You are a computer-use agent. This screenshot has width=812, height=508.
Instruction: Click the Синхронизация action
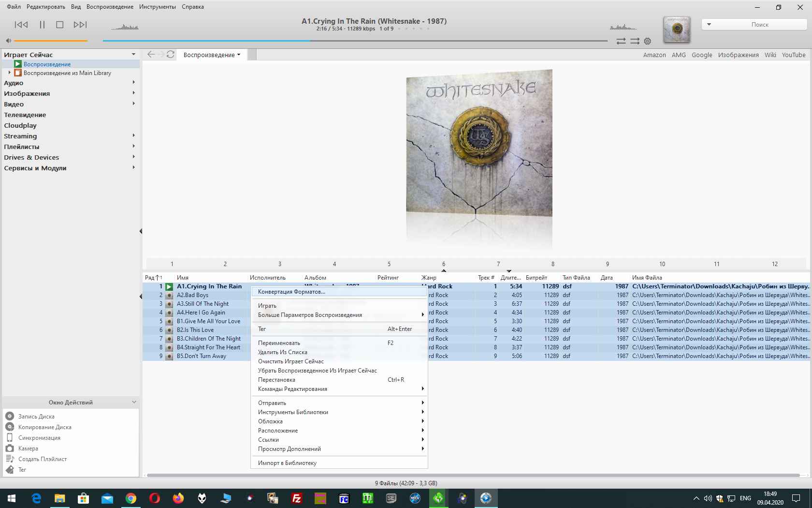coord(39,437)
